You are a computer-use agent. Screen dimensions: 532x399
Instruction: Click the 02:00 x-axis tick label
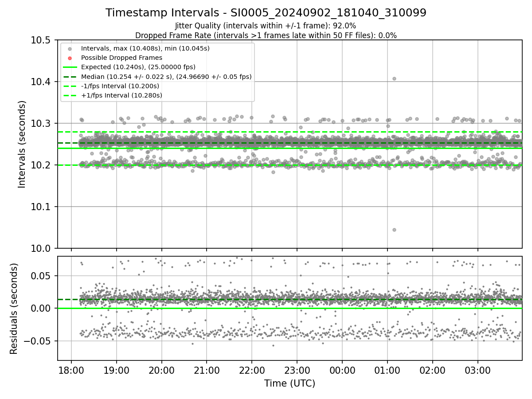[x=433, y=369]
